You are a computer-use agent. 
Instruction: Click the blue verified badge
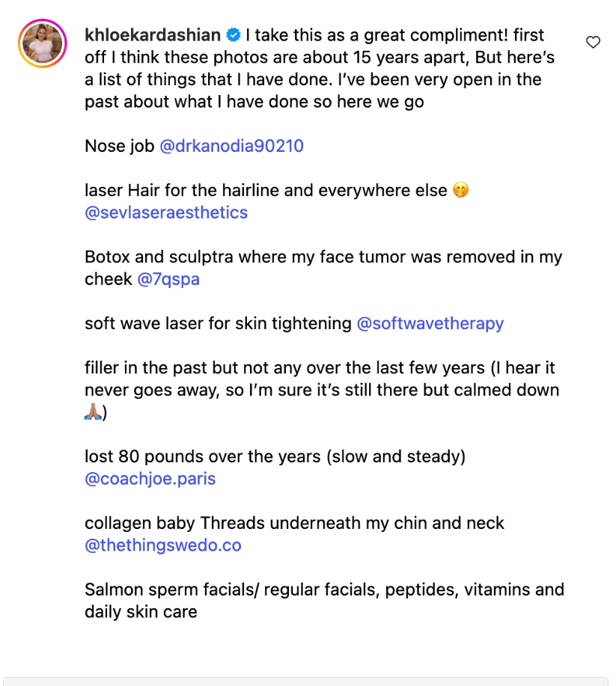tap(233, 35)
